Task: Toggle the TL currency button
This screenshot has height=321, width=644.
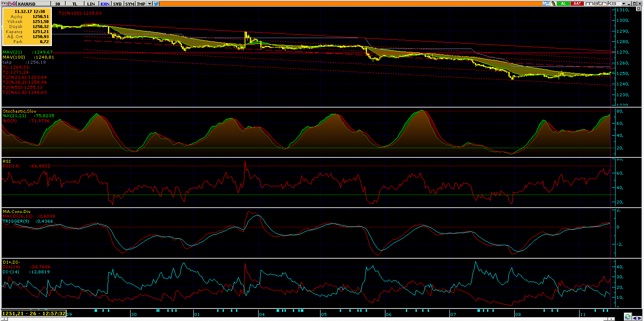Action: [x=74, y=3]
